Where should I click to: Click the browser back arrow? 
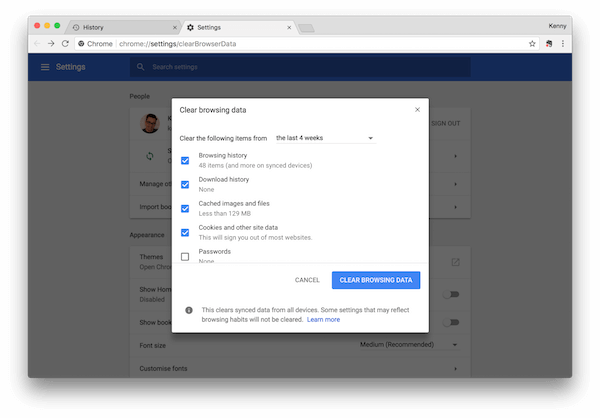[x=37, y=44]
